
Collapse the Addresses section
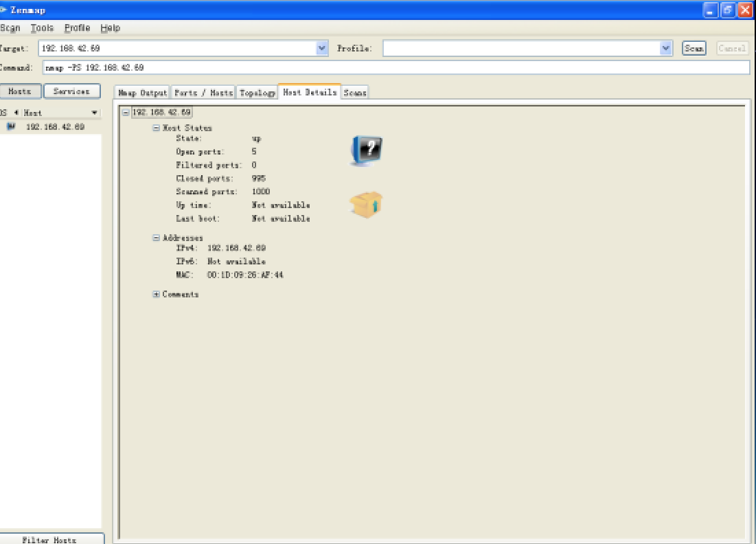[x=157, y=238]
